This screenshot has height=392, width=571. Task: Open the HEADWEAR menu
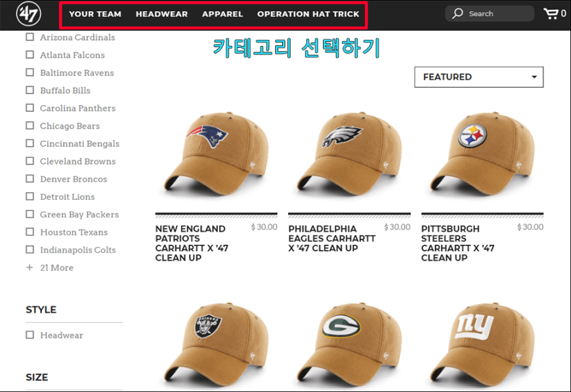pos(161,14)
